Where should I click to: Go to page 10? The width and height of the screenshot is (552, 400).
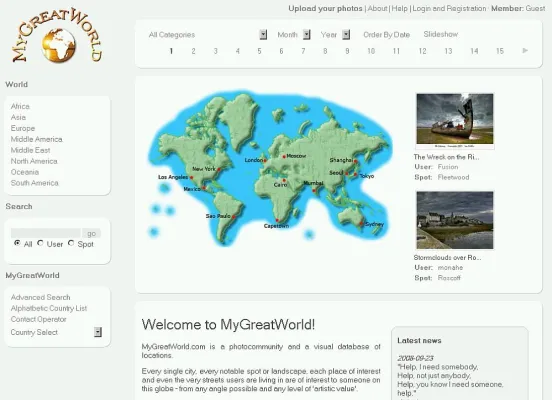point(371,51)
